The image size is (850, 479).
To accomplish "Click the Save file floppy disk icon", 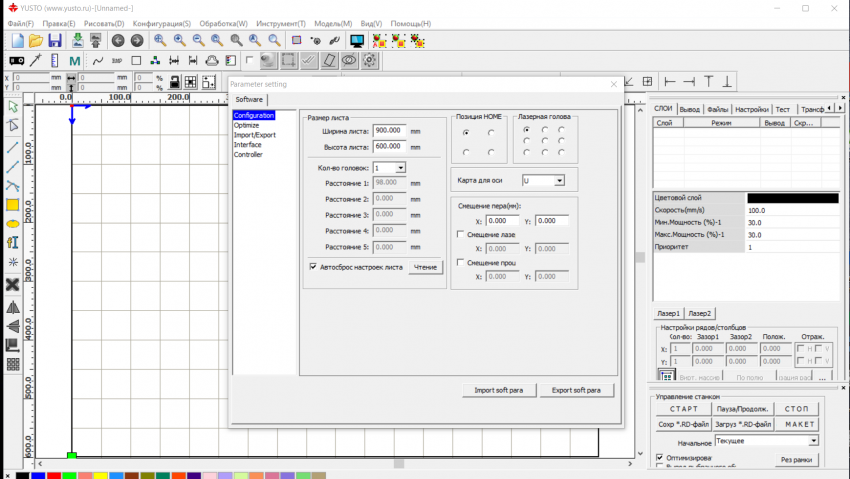I will [55, 41].
